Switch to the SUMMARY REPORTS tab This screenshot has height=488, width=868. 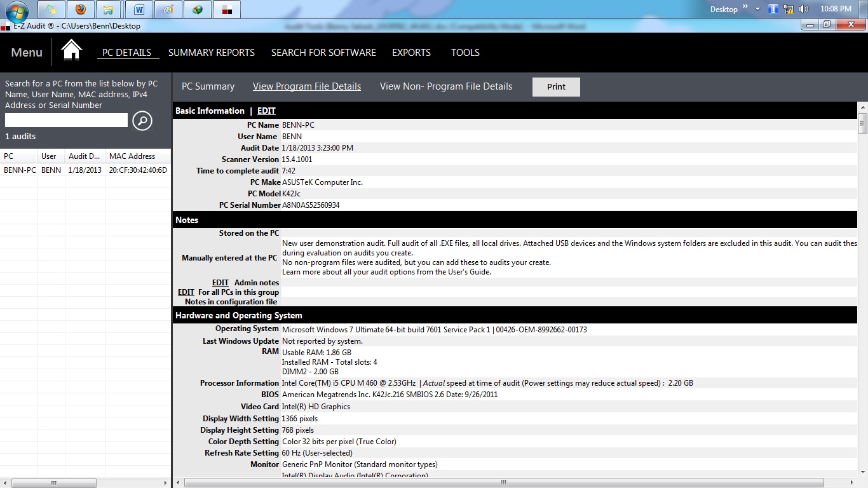[x=211, y=53]
